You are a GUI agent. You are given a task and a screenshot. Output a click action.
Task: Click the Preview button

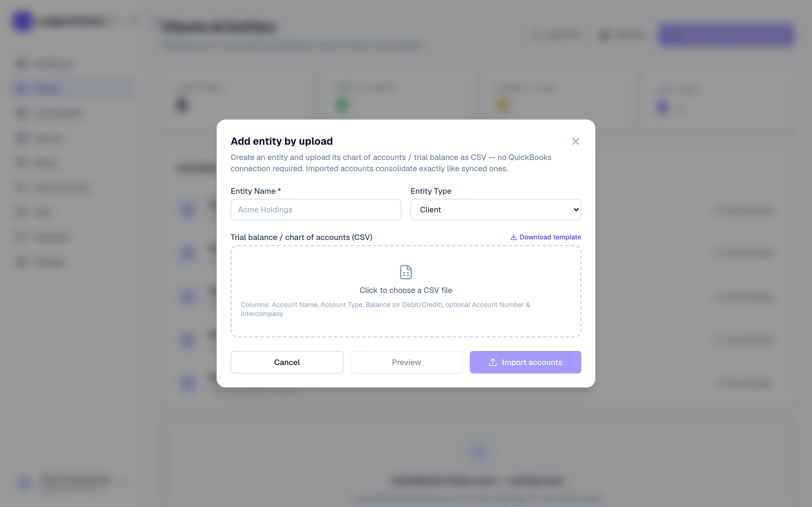(406, 362)
